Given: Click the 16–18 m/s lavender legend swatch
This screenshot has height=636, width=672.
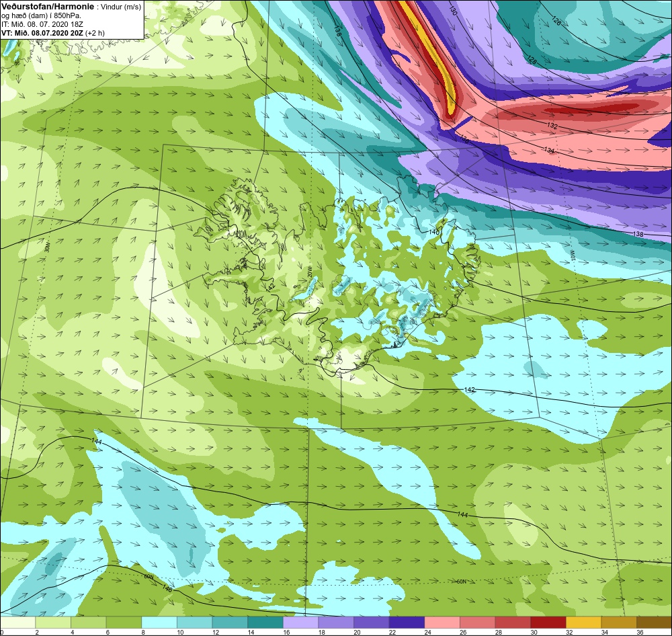Looking at the screenshot, I should click(x=301, y=623).
